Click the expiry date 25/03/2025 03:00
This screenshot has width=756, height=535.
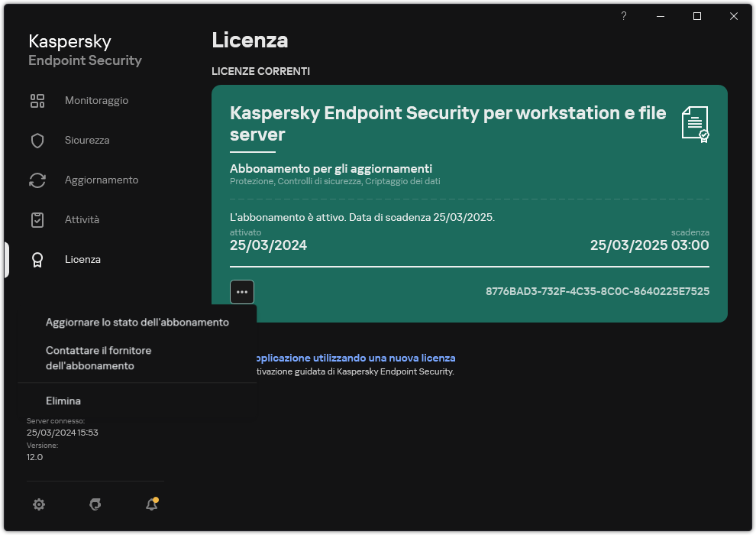[x=649, y=245]
